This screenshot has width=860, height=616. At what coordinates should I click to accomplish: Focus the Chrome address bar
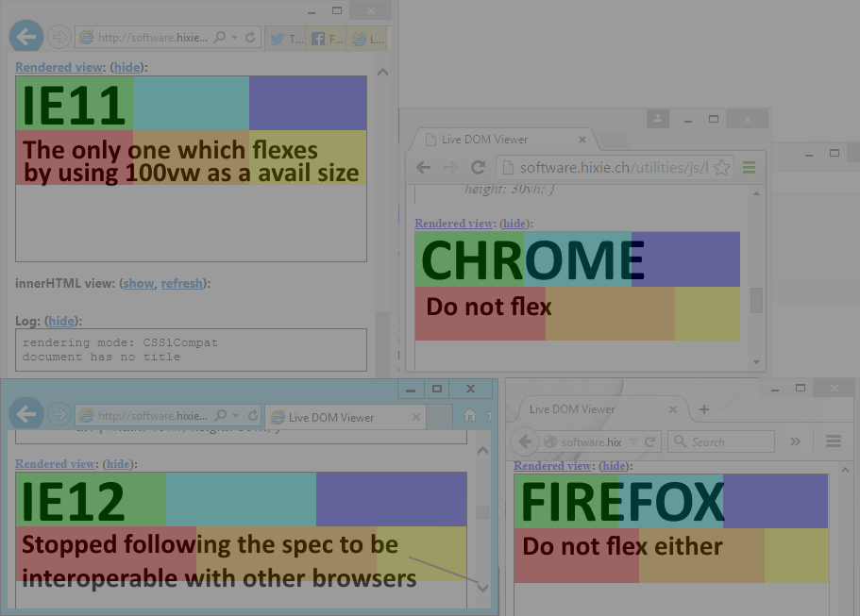[x=615, y=167]
